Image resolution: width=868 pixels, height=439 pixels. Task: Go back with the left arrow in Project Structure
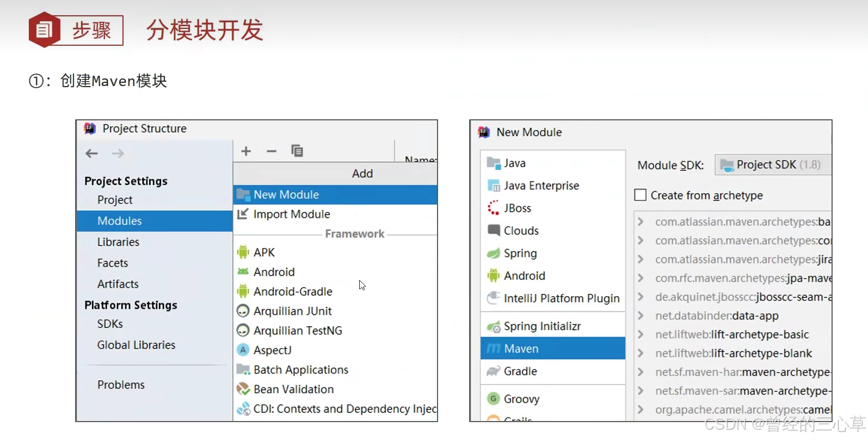(x=91, y=154)
